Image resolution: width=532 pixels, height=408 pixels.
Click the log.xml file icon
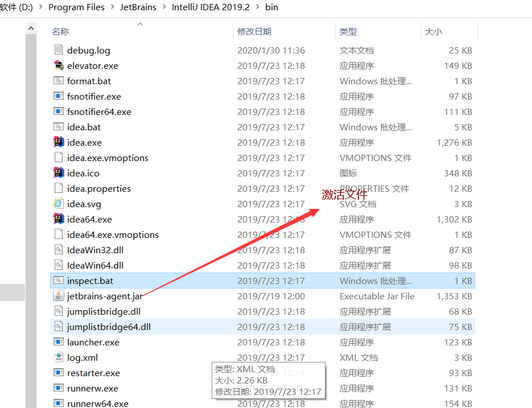click(59, 357)
